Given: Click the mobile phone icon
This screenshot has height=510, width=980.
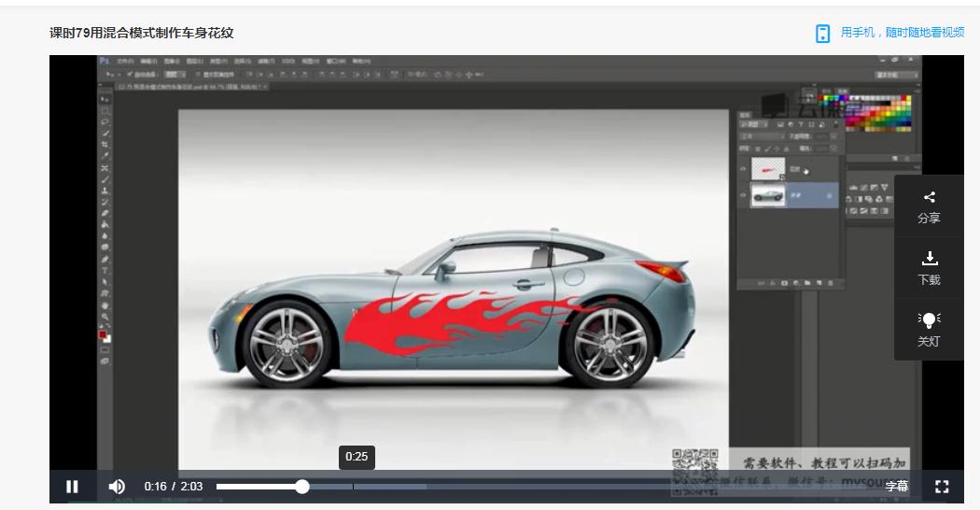Looking at the screenshot, I should click(822, 34).
